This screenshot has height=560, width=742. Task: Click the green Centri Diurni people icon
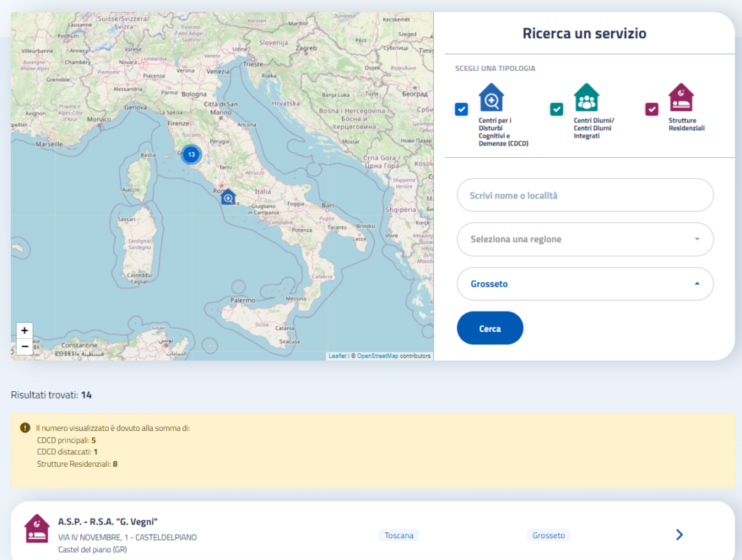coord(586,97)
